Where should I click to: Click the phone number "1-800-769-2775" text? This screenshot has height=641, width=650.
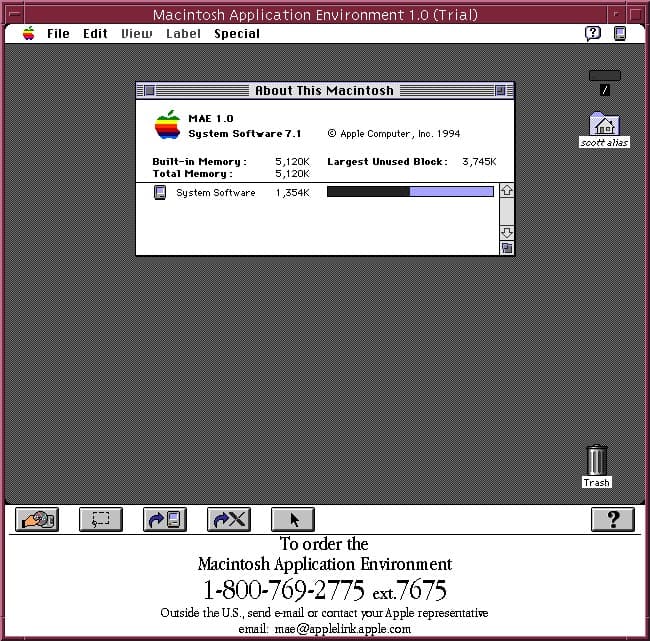[x=284, y=590]
